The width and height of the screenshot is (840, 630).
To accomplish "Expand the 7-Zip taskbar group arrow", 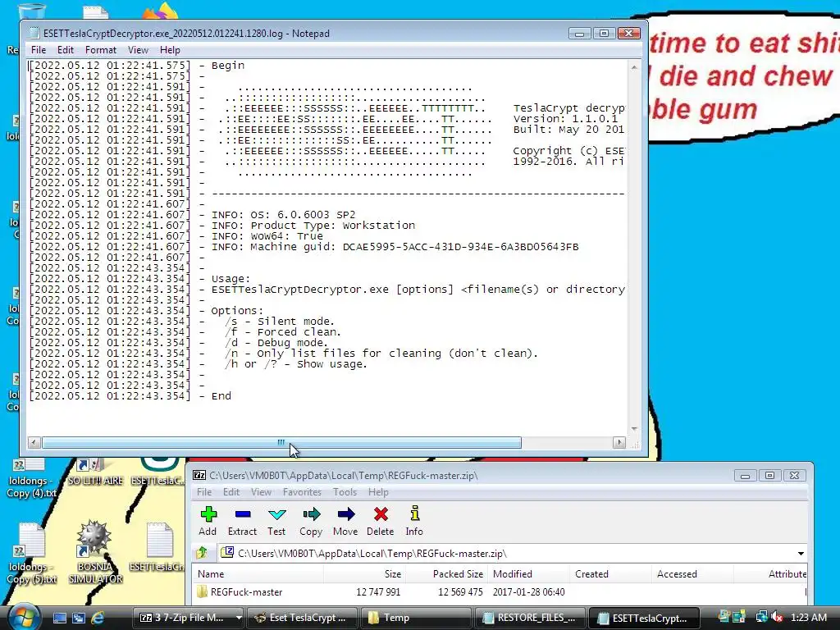I will click(239, 618).
